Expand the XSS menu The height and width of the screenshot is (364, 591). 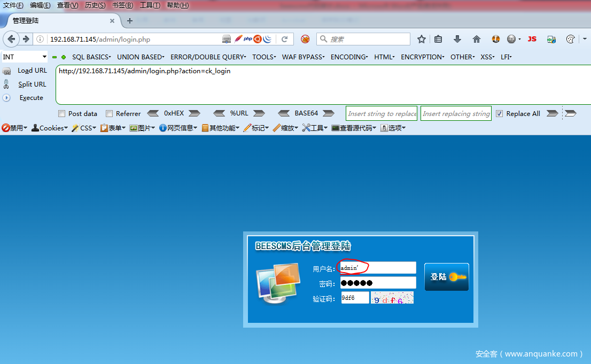487,57
